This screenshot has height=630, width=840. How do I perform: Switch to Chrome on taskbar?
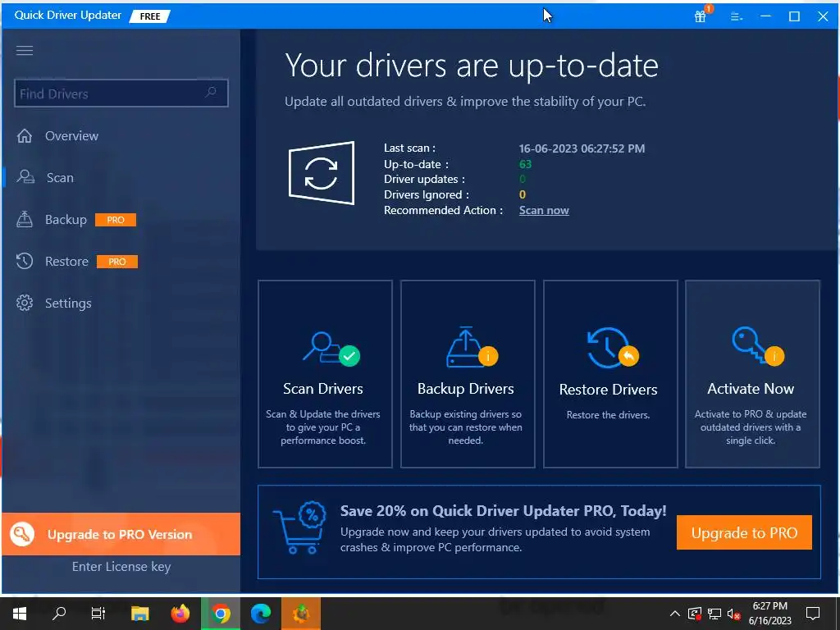(221, 614)
